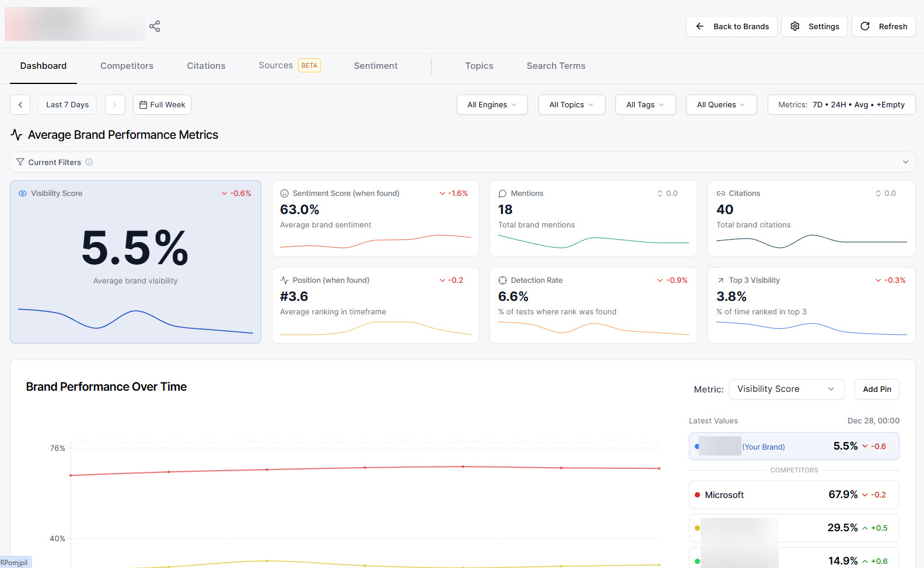
Task: Toggle Microsoft competitor in chart legend
Action: click(793, 495)
